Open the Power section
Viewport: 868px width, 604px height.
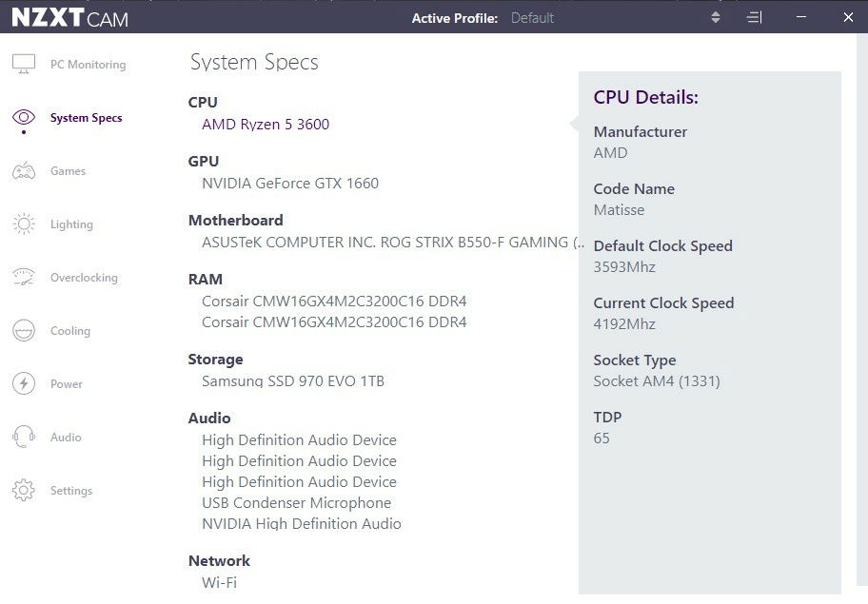click(x=67, y=384)
